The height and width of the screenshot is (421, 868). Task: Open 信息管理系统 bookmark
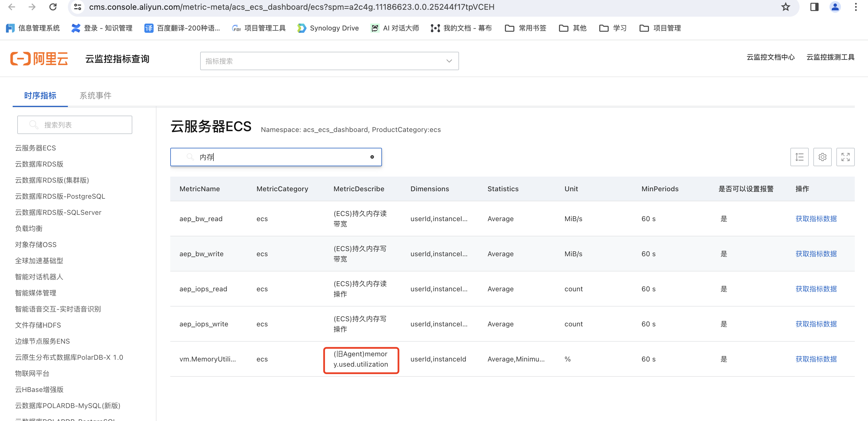click(33, 28)
